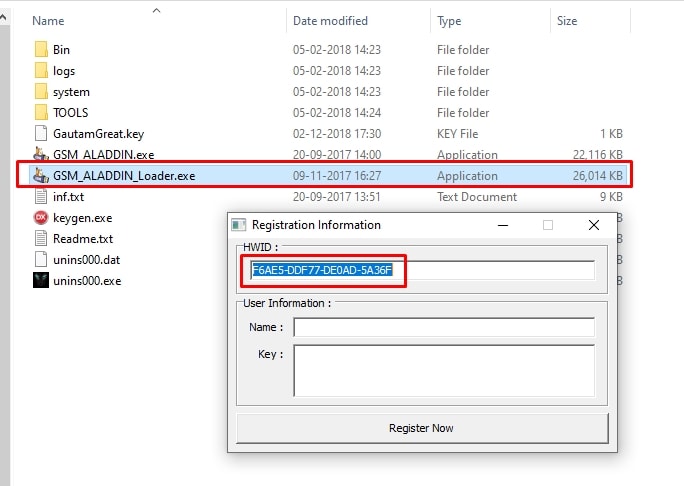Click the unins000.dat file icon
This screenshot has width=684, height=486.
tap(41, 259)
